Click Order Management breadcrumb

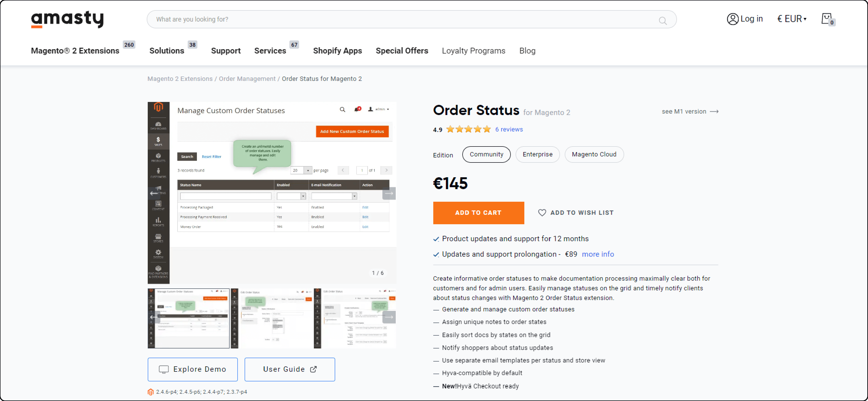tap(247, 79)
